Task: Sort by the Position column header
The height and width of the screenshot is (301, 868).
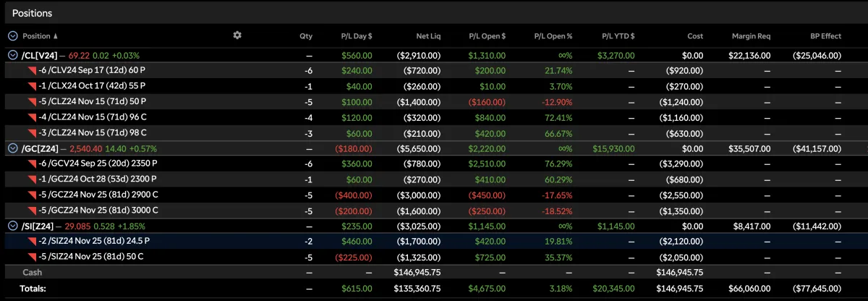Action: point(36,35)
